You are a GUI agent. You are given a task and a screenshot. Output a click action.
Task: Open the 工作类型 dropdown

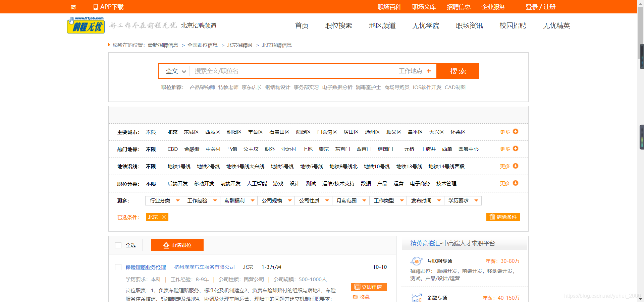coord(388,201)
